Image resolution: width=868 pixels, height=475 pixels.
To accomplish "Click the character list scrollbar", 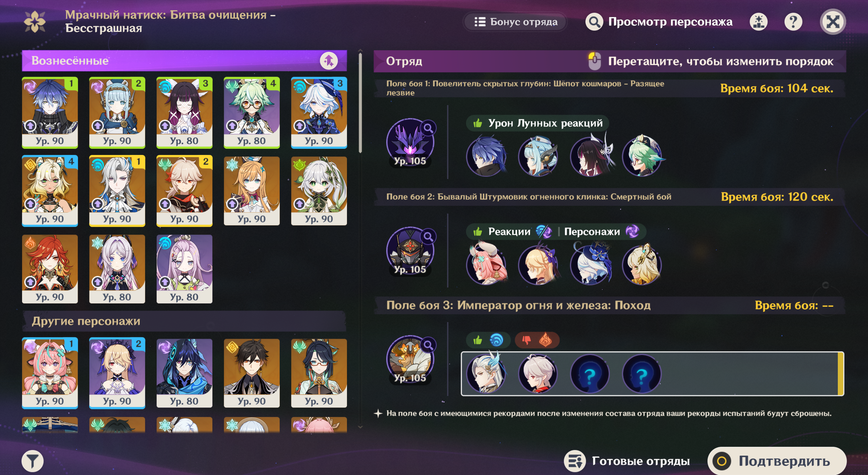I will tap(360, 102).
